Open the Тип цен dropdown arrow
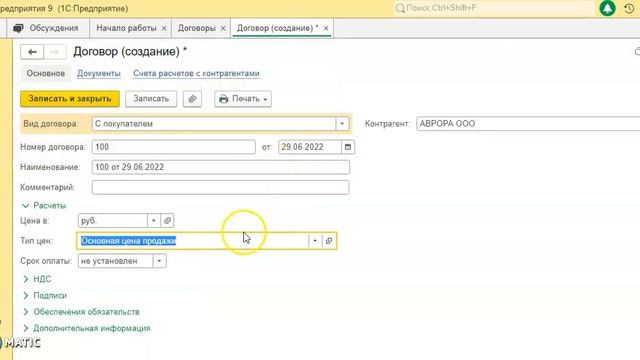640x360 pixels. click(315, 241)
